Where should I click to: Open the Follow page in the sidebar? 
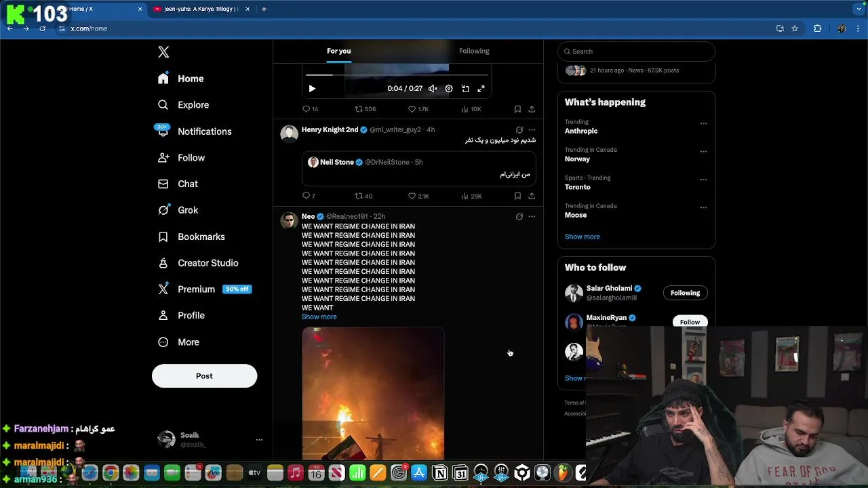[181, 158]
